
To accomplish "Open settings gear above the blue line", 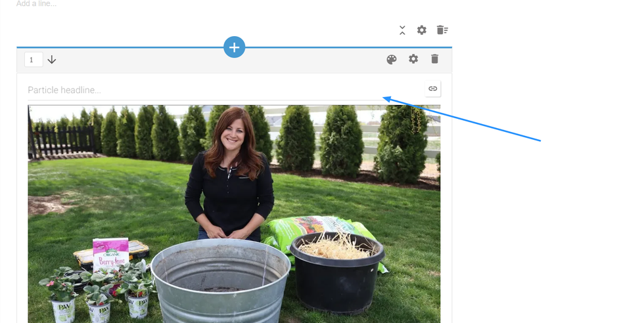I will 422,30.
